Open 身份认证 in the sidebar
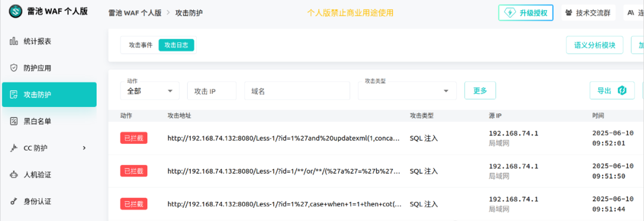Viewport: 644px width, 221px height. click(49, 201)
